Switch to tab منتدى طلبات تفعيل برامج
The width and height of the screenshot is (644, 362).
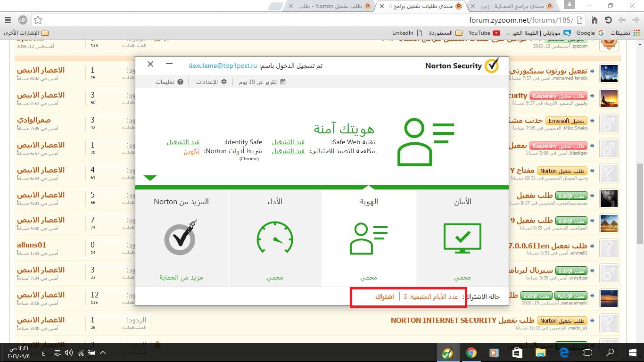click(x=421, y=6)
